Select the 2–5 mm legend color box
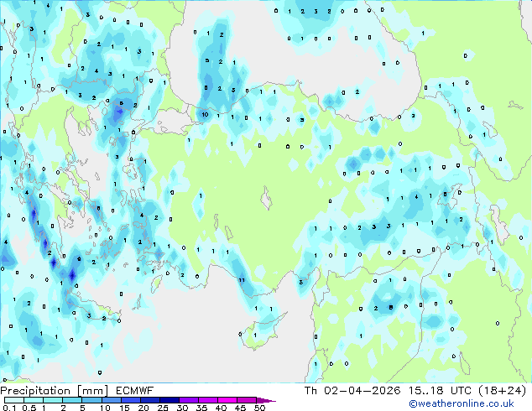The width and height of the screenshot is (532, 411). click(72, 400)
